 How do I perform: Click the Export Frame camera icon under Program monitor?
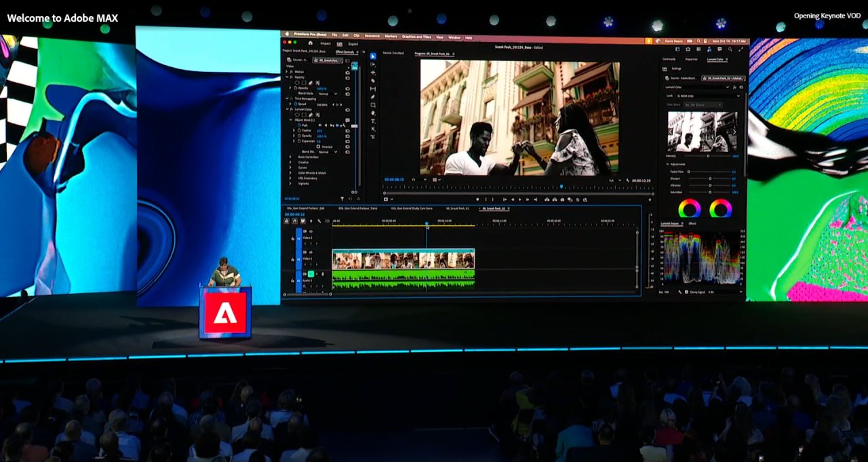tap(561, 199)
